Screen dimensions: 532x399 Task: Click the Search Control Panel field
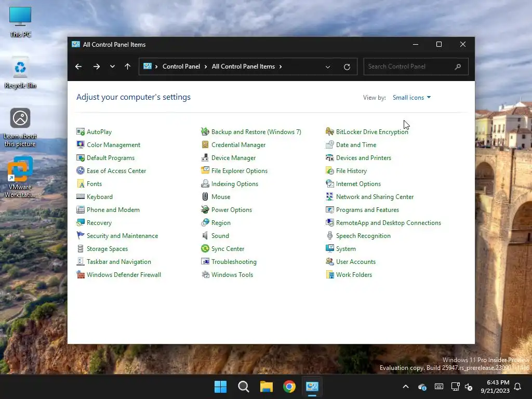(x=416, y=66)
